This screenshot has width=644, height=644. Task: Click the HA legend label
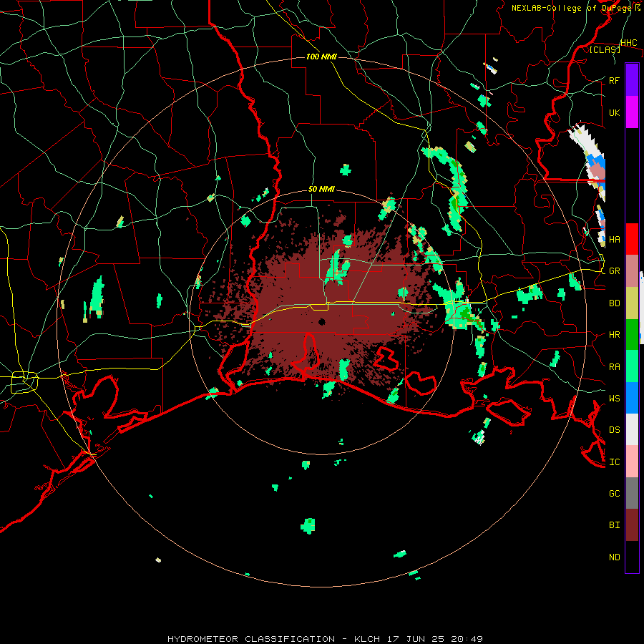[x=614, y=239]
